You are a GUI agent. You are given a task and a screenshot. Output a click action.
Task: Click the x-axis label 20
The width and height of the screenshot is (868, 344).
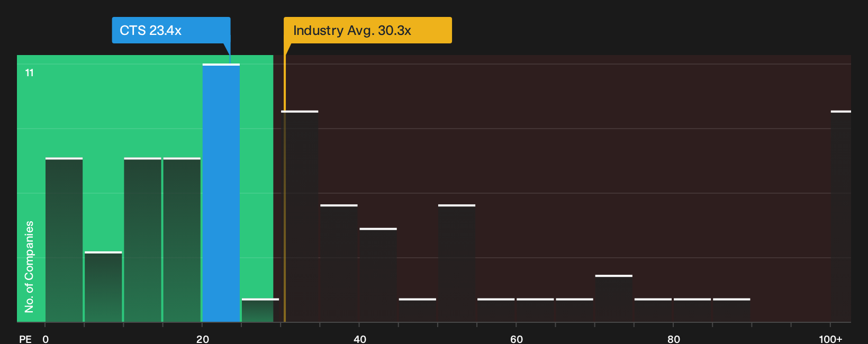point(203,339)
